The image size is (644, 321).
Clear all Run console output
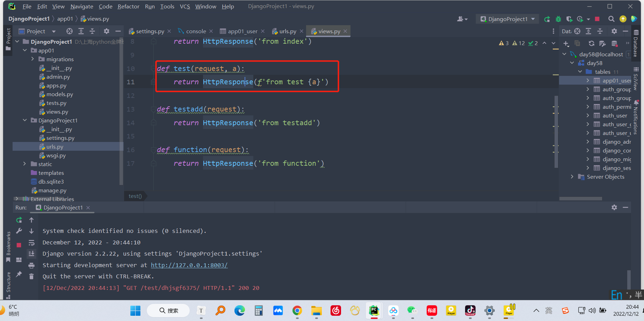pyautogui.click(x=31, y=277)
